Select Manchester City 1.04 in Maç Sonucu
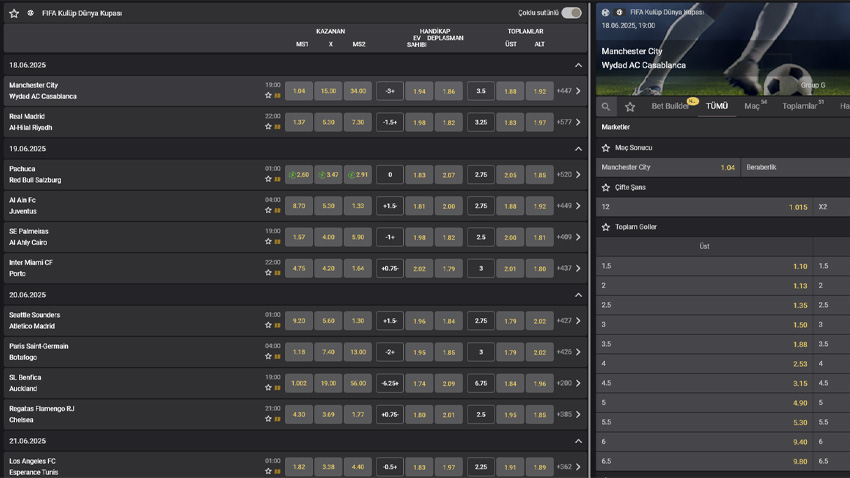Screen dimensions: 850x478 (668, 167)
